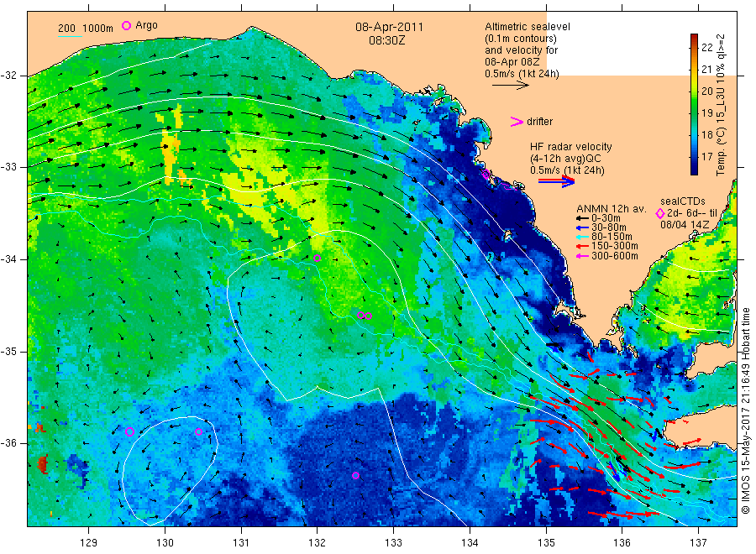The height and width of the screenshot is (554, 756).
Task: Click the cyan line under the 200 label
Action: click(x=70, y=36)
